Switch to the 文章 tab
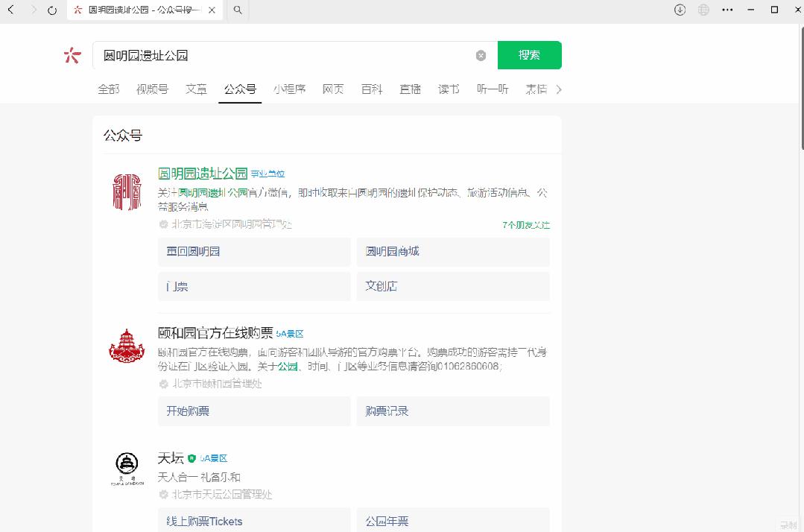 196,89
